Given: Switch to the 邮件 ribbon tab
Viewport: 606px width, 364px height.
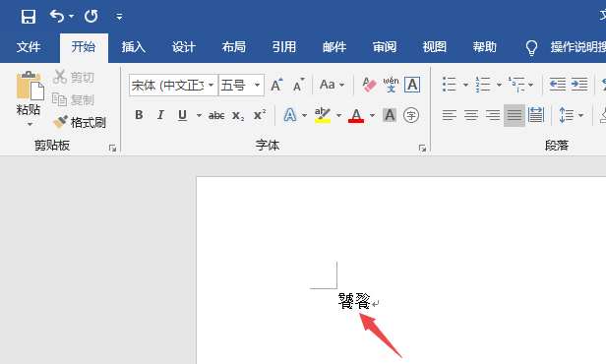Looking at the screenshot, I should pos(334,47).
